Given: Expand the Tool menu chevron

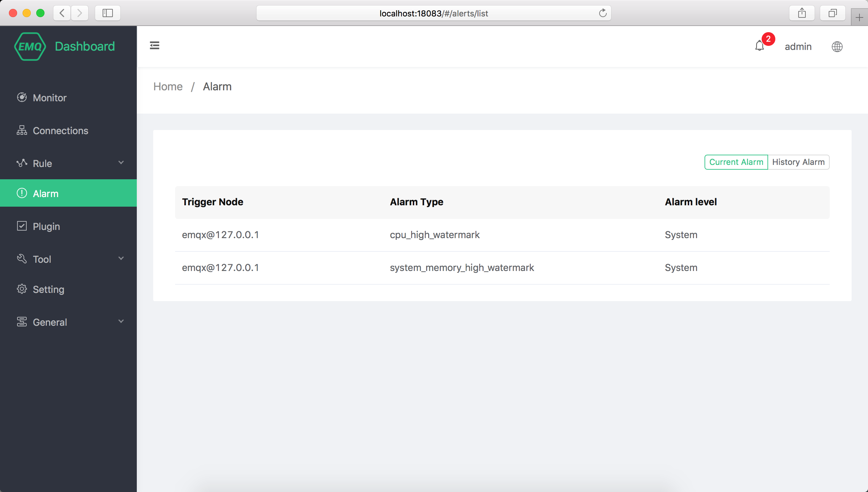Looking at the screenshot, I should point(121,258).
